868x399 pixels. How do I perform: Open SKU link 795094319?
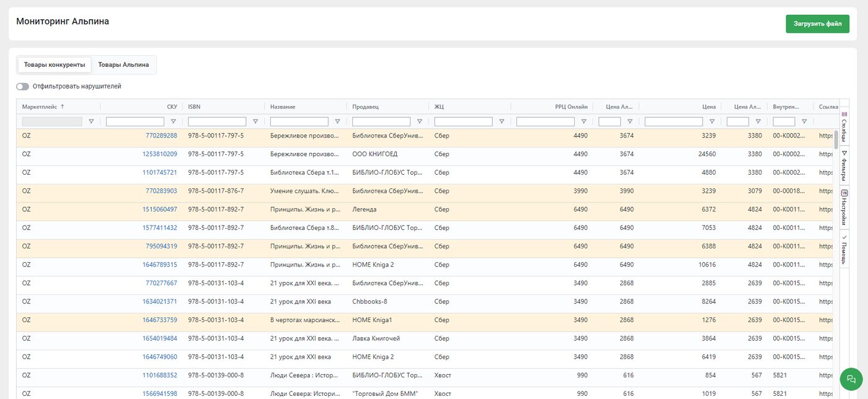click(161, 247)
